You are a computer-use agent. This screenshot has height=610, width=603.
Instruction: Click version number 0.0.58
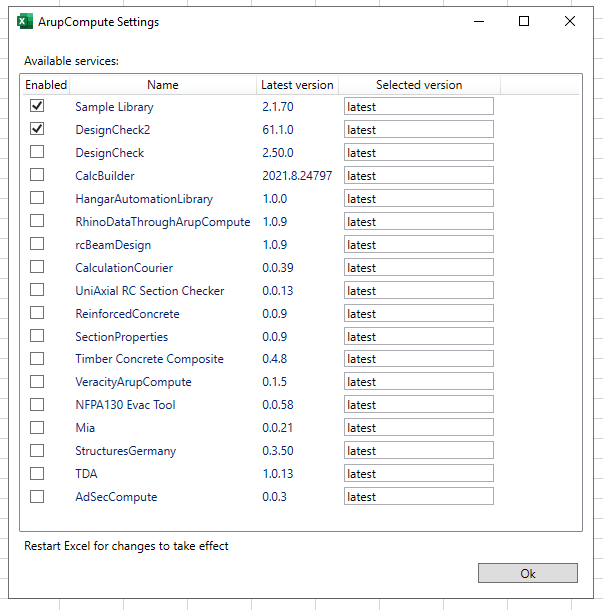point(278,405)
